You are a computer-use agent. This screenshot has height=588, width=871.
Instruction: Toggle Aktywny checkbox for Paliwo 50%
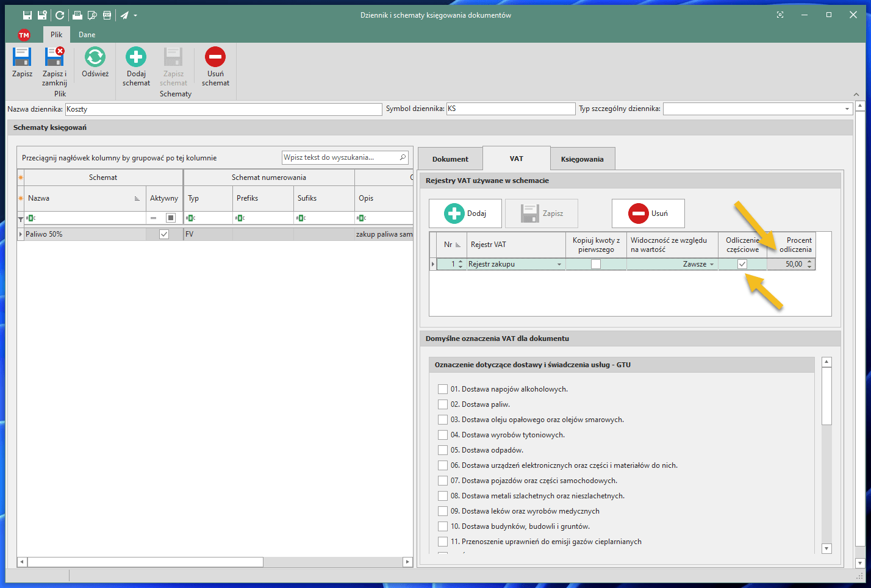tap(163, 234)
